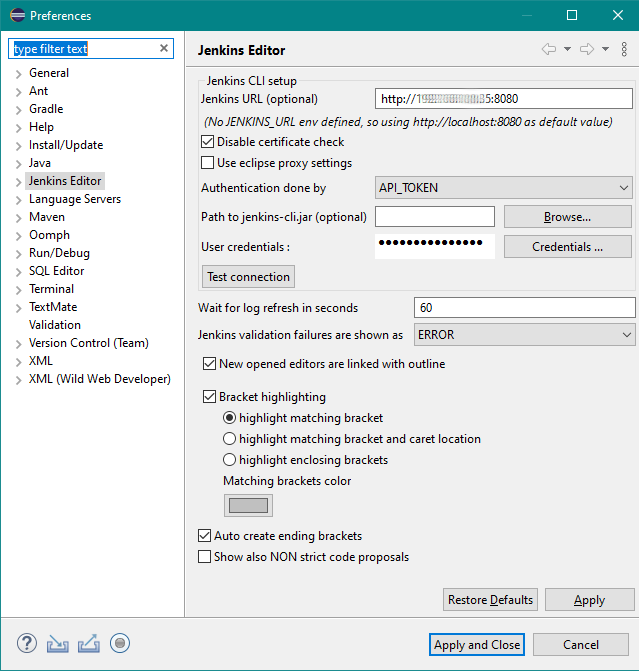Viewport: 639px width, 672px height.
Task: Click the forward navigation arrow
Action: pos(587,49)
